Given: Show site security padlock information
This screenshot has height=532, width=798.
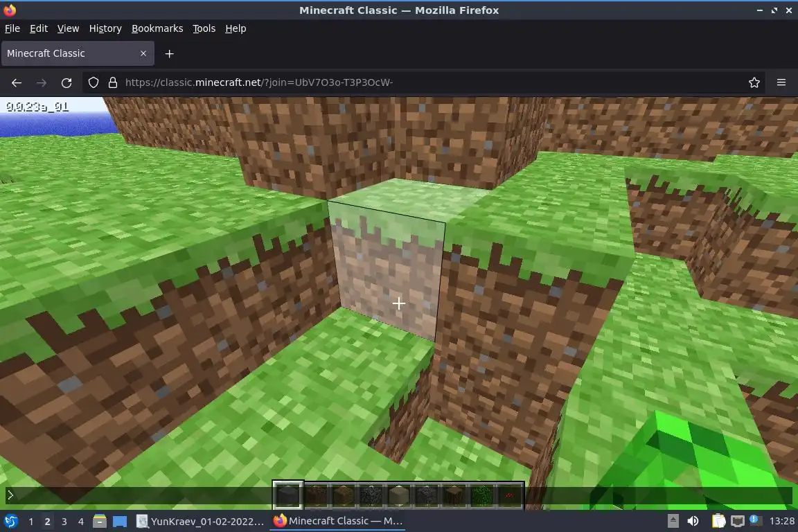Looking at the screenshot, I should click(x=113, y=82).
